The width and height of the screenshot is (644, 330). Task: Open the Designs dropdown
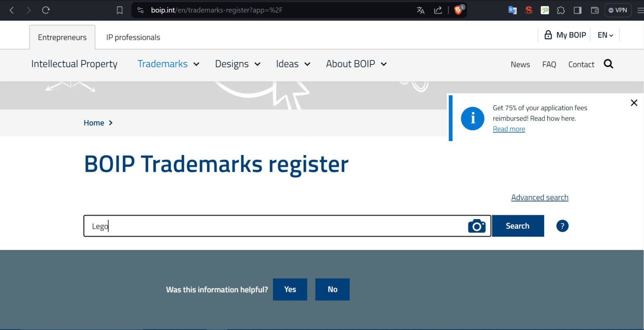(x=237, y=64)
